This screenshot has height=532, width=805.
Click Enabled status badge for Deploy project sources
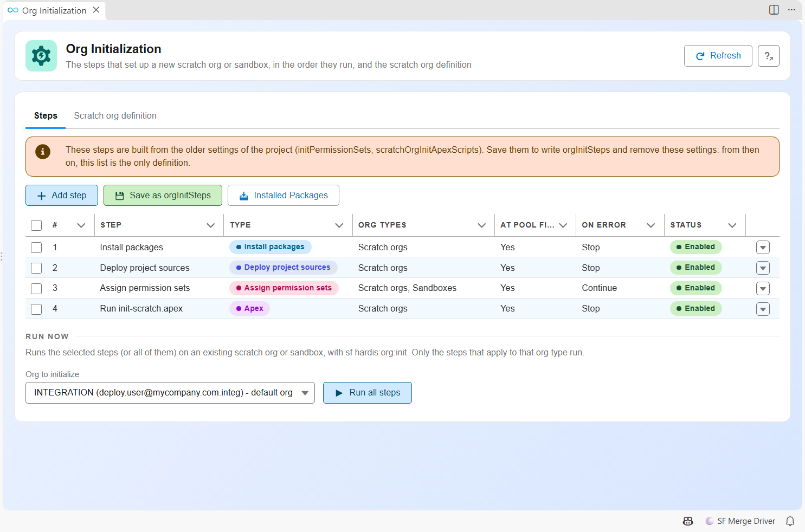coord(696,268)
